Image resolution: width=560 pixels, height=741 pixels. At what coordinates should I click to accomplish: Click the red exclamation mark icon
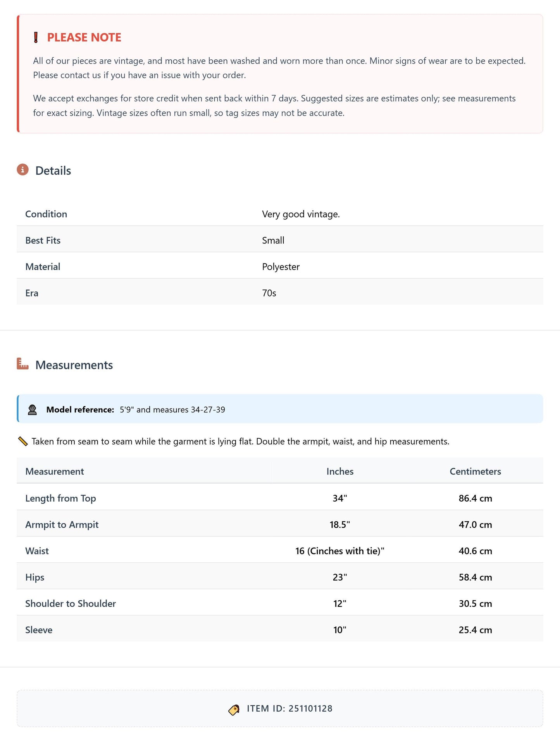(36, 38)
